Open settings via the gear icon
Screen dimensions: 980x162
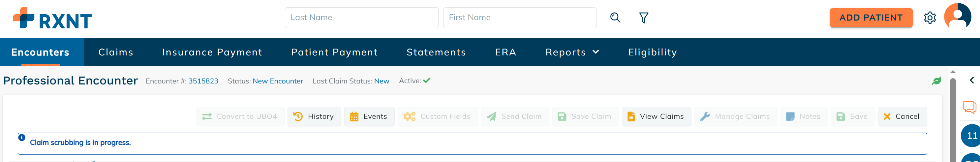click(930, 17)
